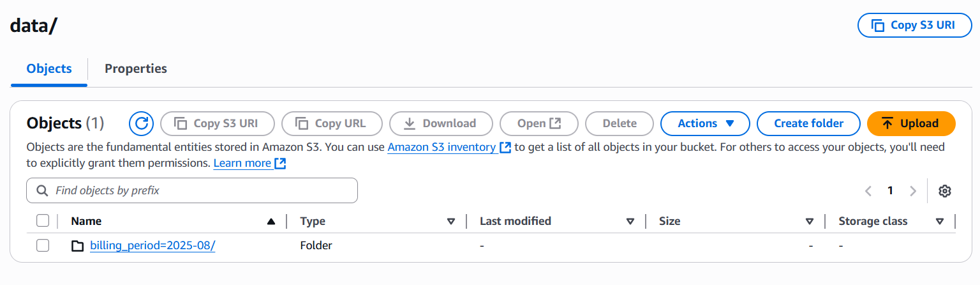
Task: Open the billing_period=2025-08/ folder link
Action: pos(152,245)
